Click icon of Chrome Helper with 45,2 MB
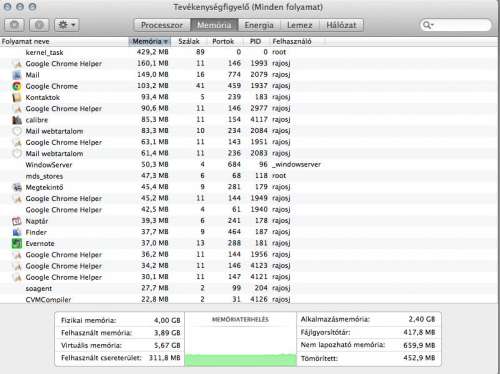The height and width of the screenshot is (374, 500). pyautogui.click(x=17, y=198)
